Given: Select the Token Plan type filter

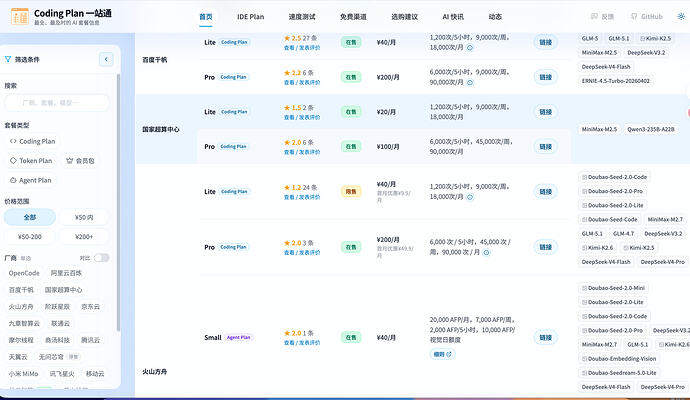Looking at the screenshot, I should click(31, 161).
